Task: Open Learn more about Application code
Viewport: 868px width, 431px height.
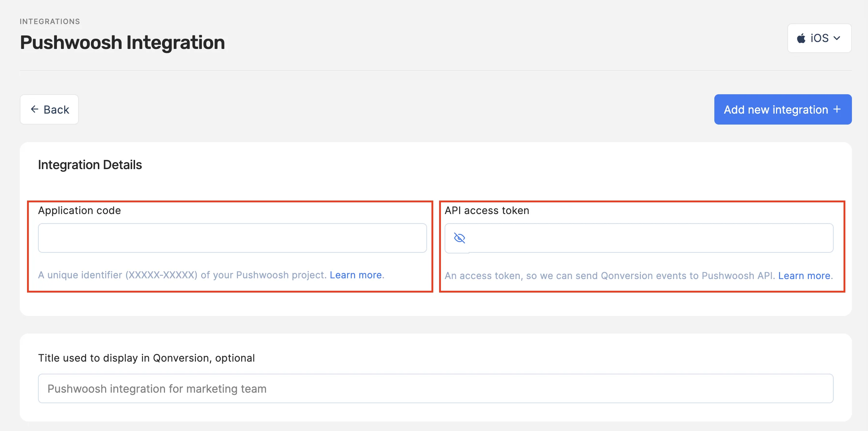Action: point(355,275)
